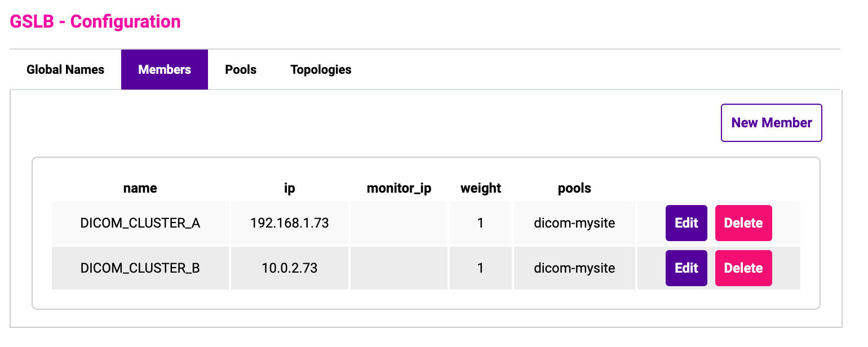The image size is (868, 347).
Task: Go to the Topologies tab
Action: (321, 70)
